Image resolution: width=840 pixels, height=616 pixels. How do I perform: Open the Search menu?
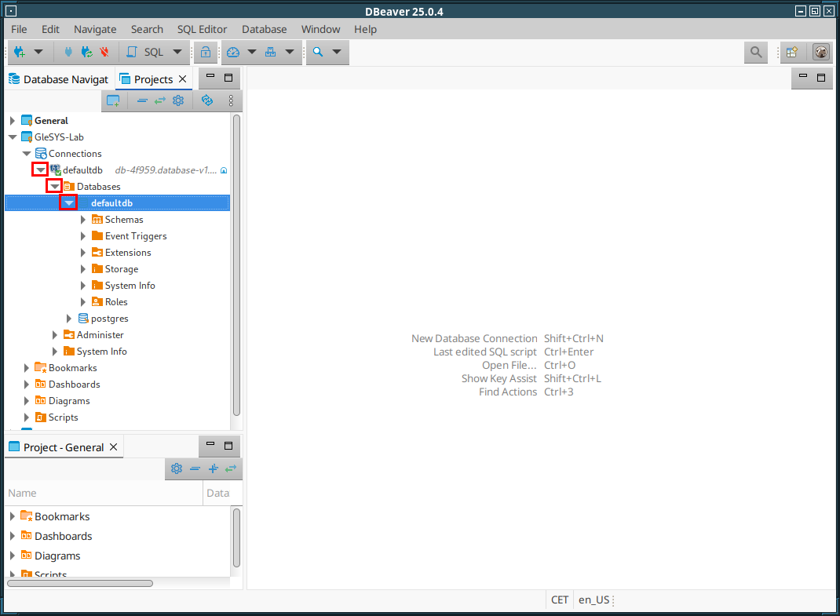(x=147, y=30)
